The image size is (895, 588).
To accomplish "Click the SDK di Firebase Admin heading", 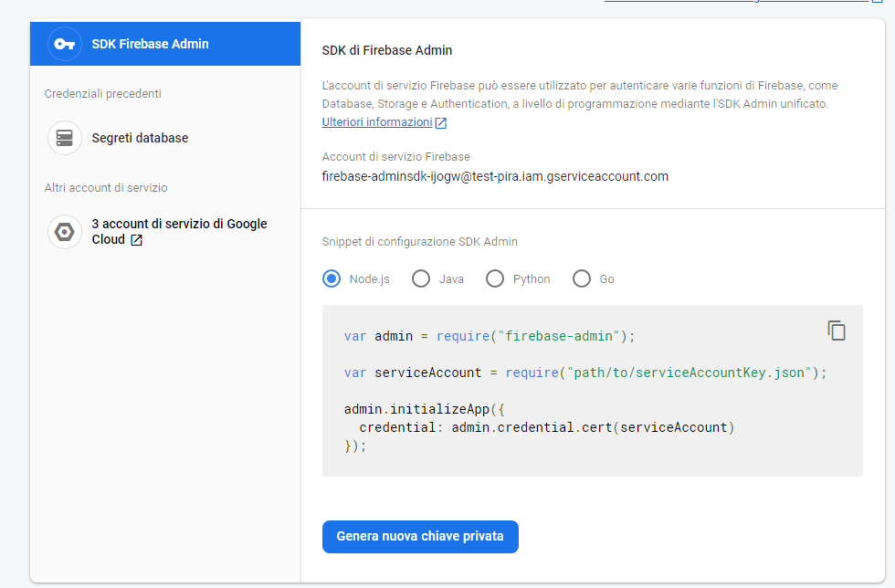I will pyautogui.click(x=387, y=50).
